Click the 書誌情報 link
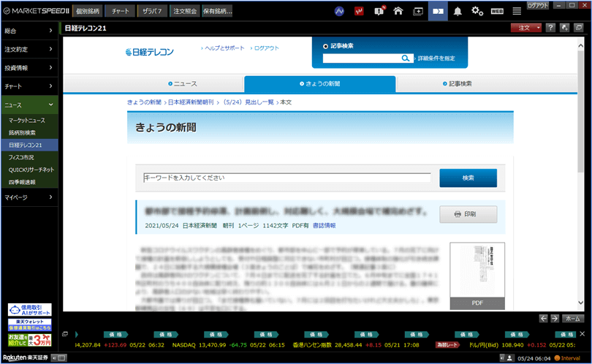The height and width of the screenshot is (364, 592). [x=325, y=225]
